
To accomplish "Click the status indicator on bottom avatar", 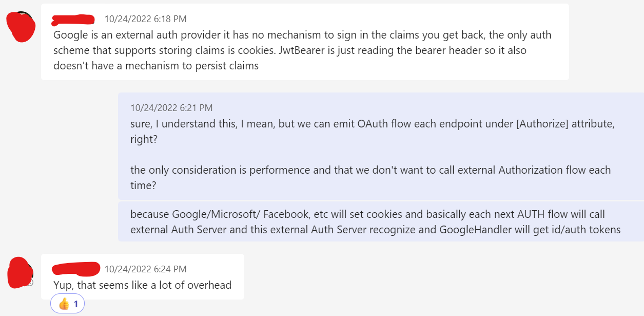I will click(x=29, y=282).
